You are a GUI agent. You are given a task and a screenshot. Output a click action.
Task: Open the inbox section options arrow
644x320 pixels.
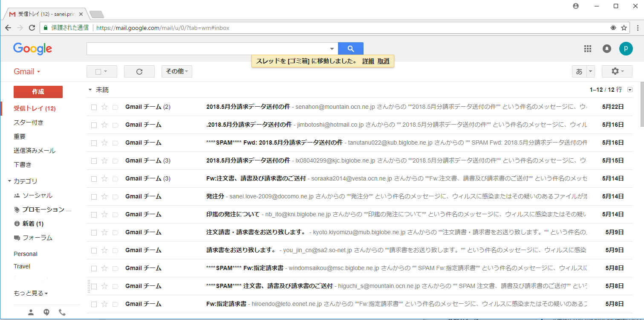pos(630,90)
